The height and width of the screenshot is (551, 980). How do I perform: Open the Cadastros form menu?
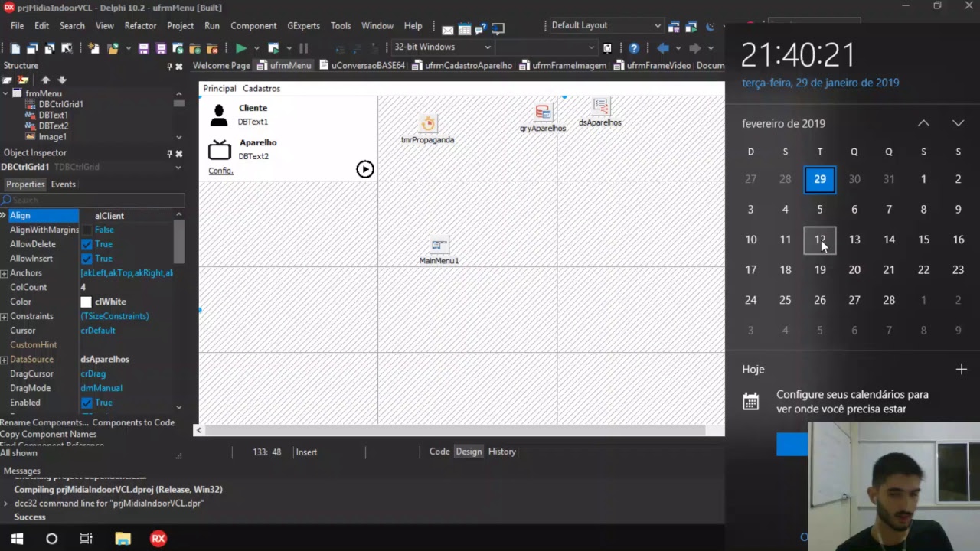261,89
